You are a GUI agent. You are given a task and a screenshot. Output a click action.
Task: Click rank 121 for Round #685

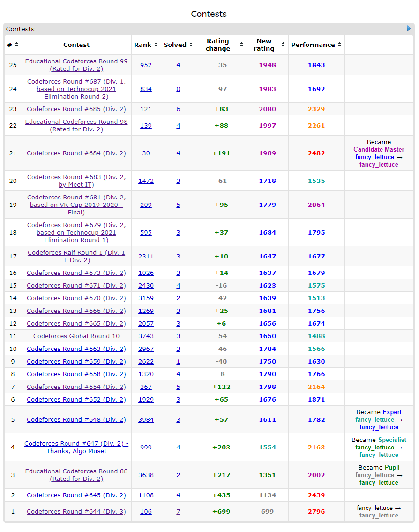(x=146, y=109)
